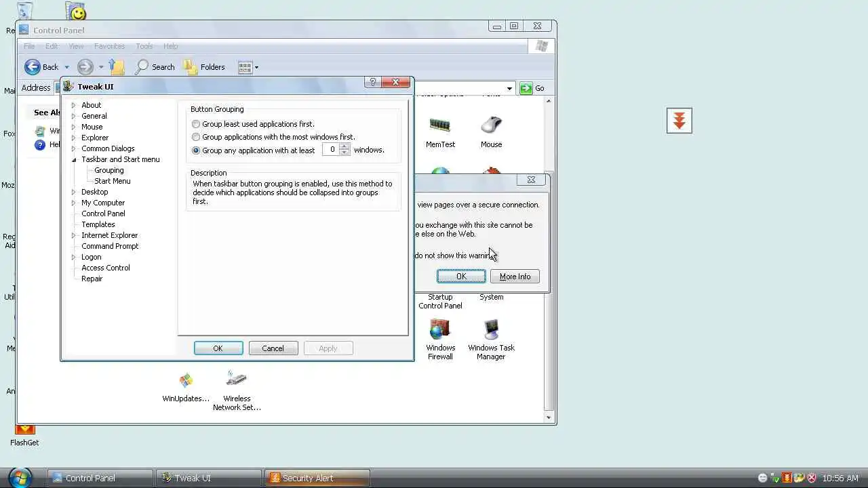This screenshot has height=488, width=868.
Task: Open the Windows Firewall icon
Action: tap(439, 329)
